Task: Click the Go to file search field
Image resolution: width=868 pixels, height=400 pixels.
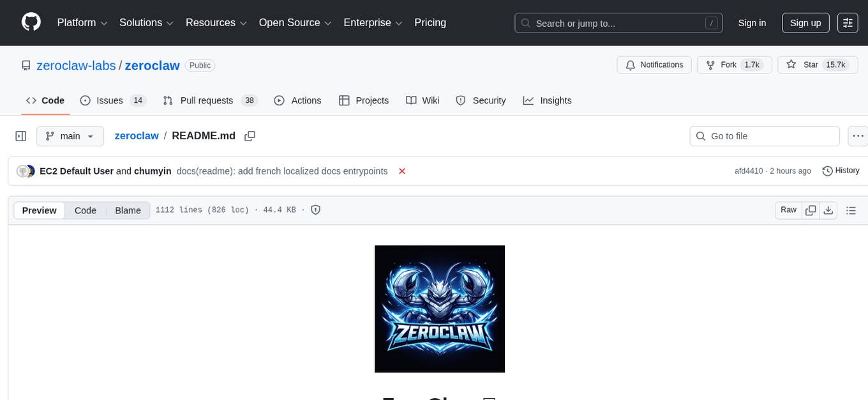Action: tap(764, 135)
